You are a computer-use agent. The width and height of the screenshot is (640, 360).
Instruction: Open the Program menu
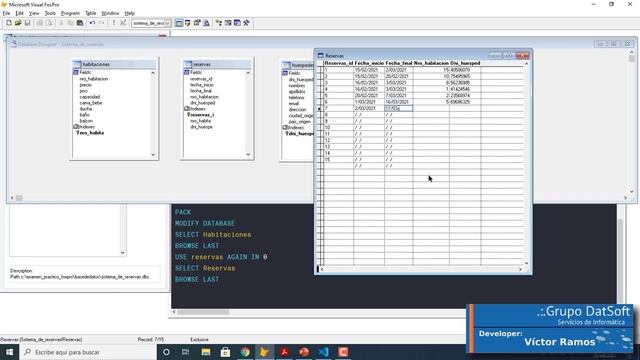point(70,13)
